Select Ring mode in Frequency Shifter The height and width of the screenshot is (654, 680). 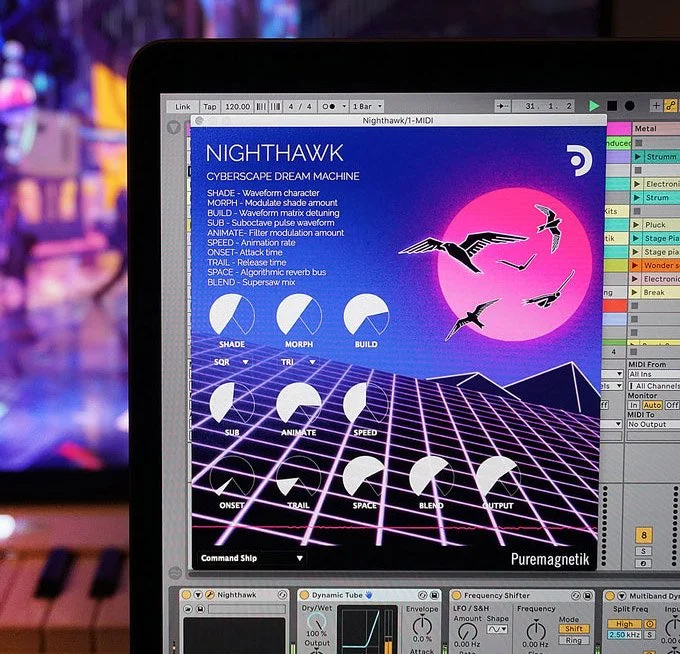pos(574,640)
